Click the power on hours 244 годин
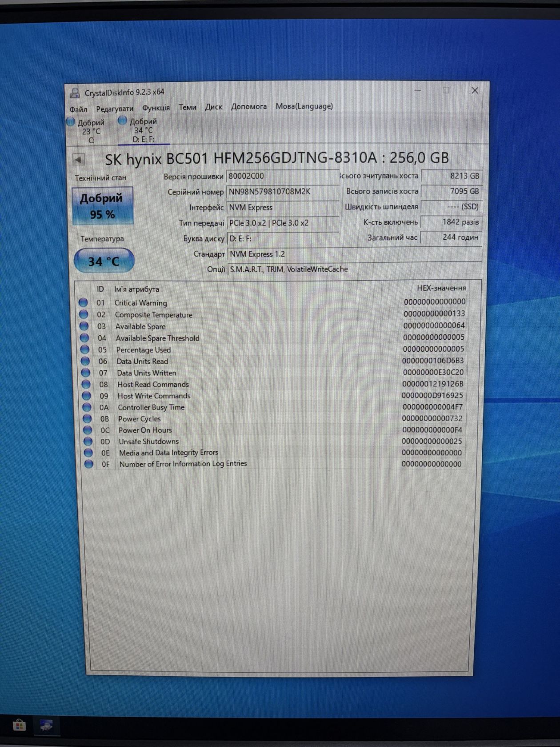This screenshot has width=560, height=747. pos(452,237)
